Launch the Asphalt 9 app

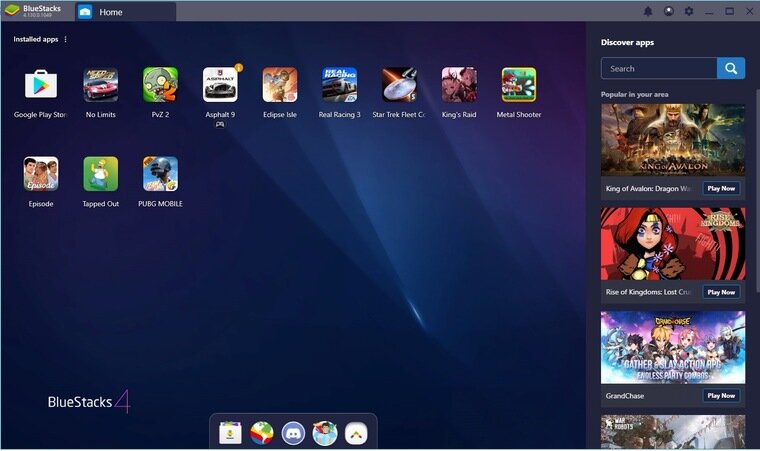(x=220, y=85)
